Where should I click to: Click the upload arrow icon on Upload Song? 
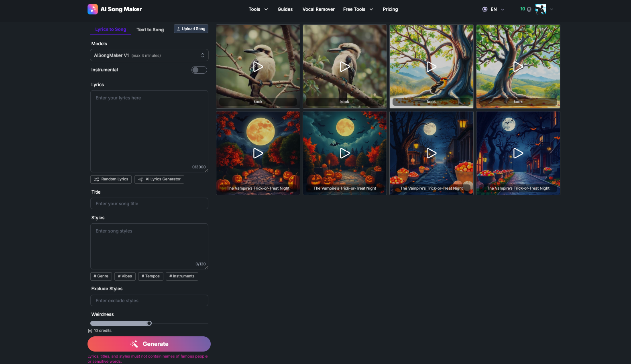pyautogui.click(x=179, y=29)
